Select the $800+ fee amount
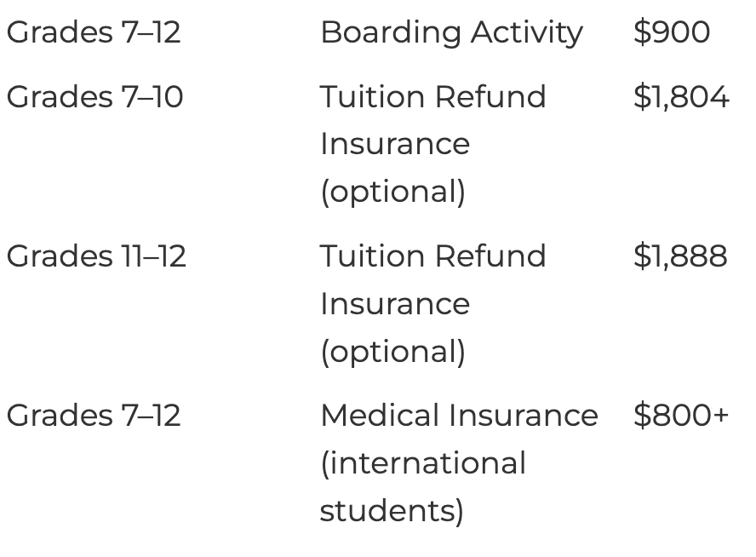Image resolution: width=756 pixels, height=557 pixels. point(681,416)
